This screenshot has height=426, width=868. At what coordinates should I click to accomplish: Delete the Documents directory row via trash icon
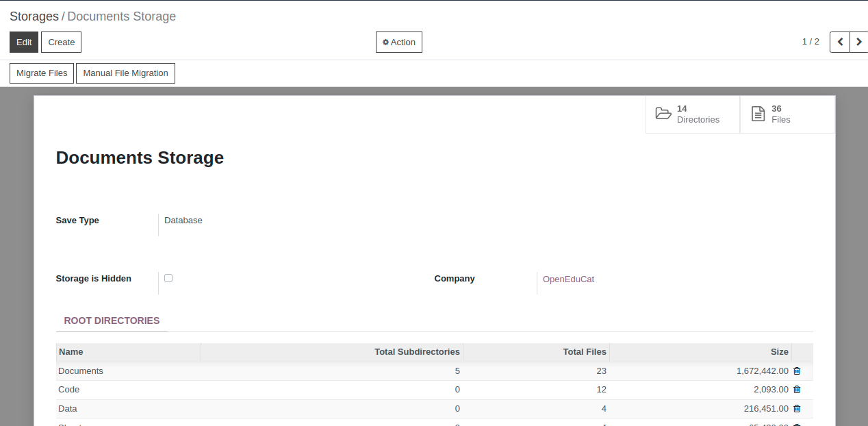[x=797, y=371]
